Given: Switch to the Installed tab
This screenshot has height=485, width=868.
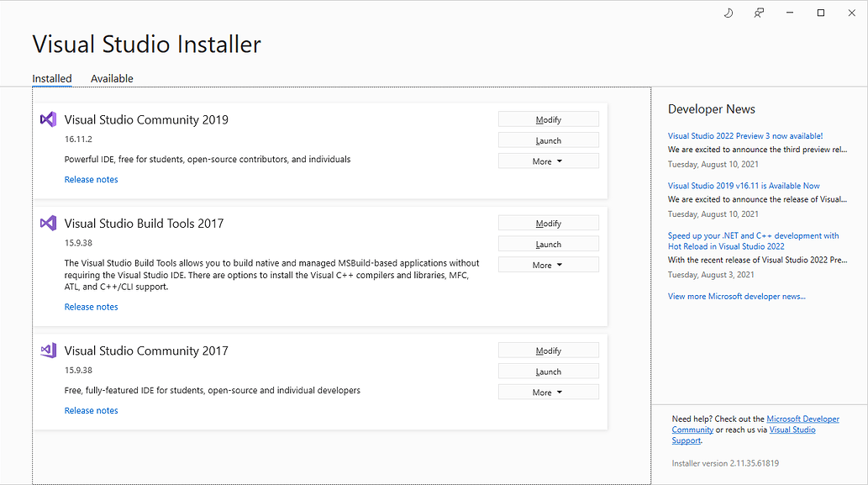Looking at the screenshot, I should coord(52,79).
